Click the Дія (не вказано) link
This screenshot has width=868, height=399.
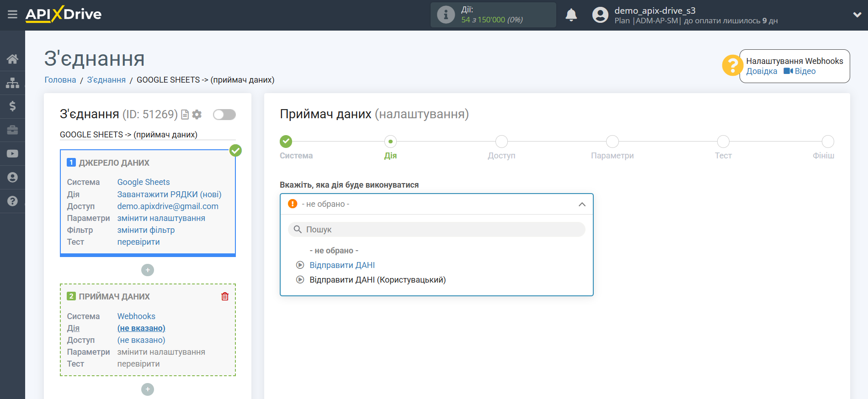141,328
